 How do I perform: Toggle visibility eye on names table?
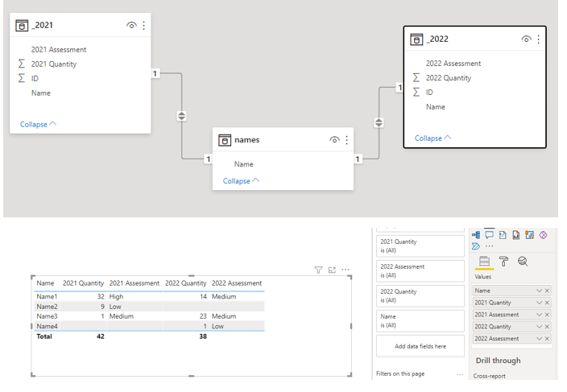334,140
